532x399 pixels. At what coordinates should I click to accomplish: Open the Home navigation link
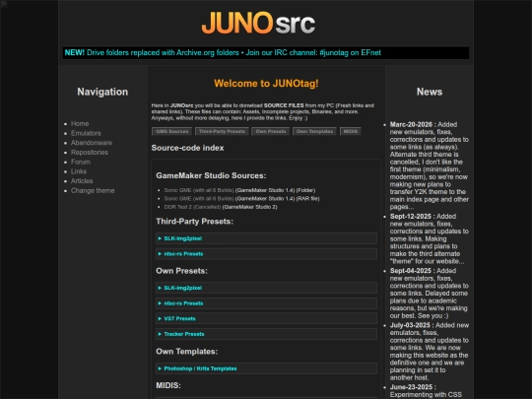click(80, 124)
